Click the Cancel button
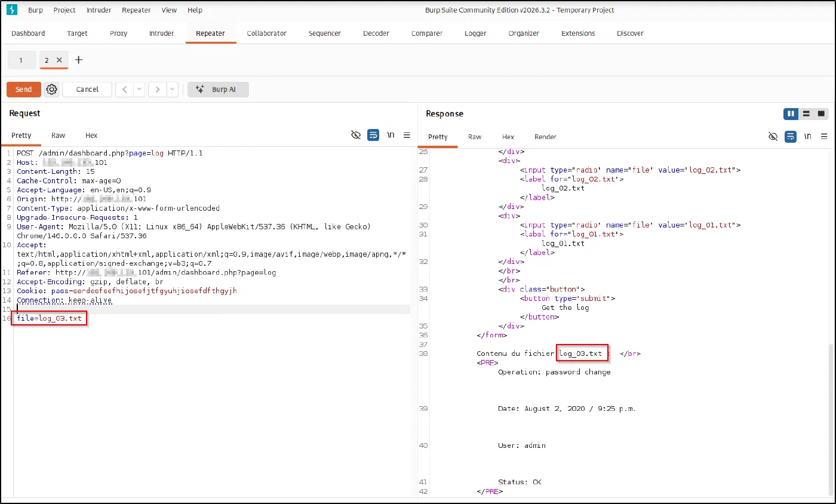The image size is (836, 504). tap(87, 90)
